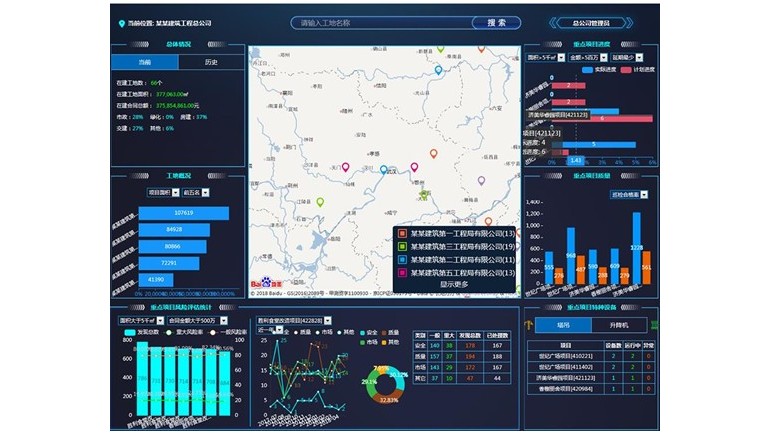
Task: Open the 延期最少 sort dropdown
Action: pos(627,57)
